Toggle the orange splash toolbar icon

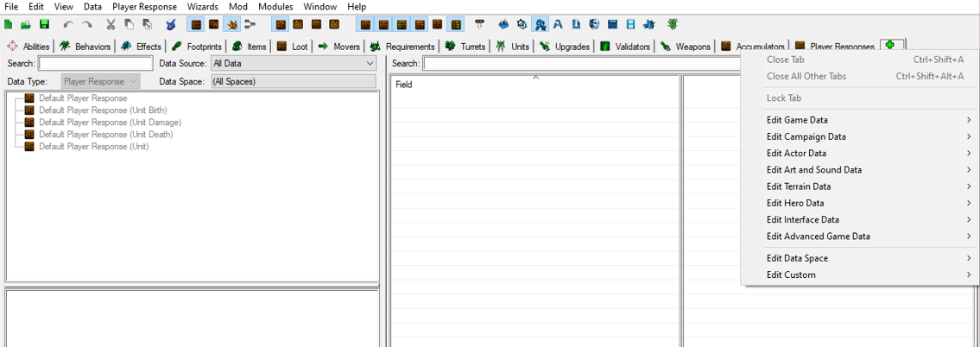(x=231, y=25)
